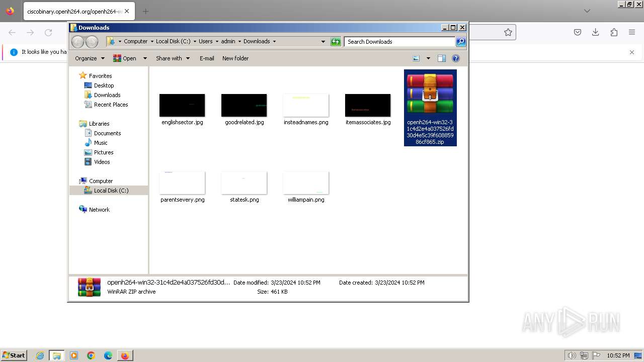Open Firefox application hamburger menu
This screenshot has height=362, width=644.
(632, 32)
